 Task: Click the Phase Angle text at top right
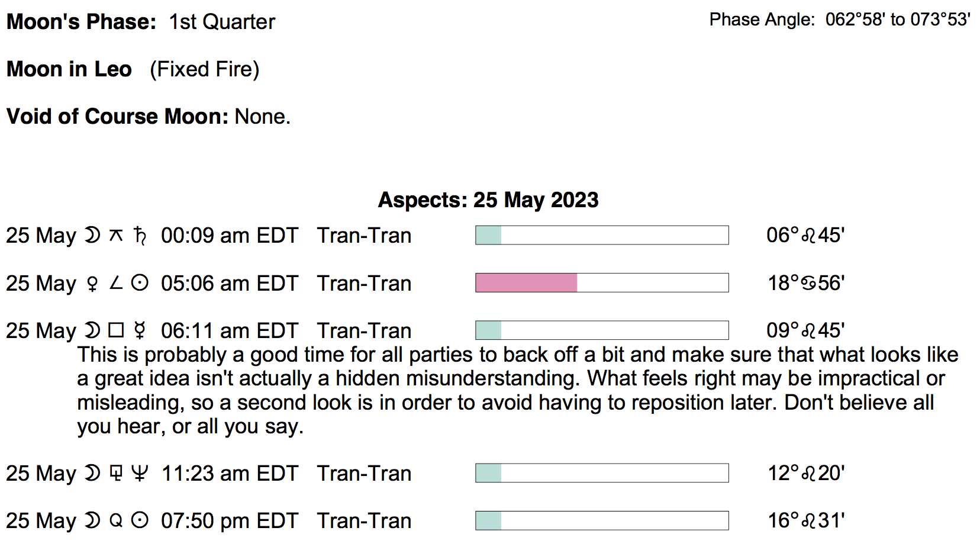pos(840,20)
